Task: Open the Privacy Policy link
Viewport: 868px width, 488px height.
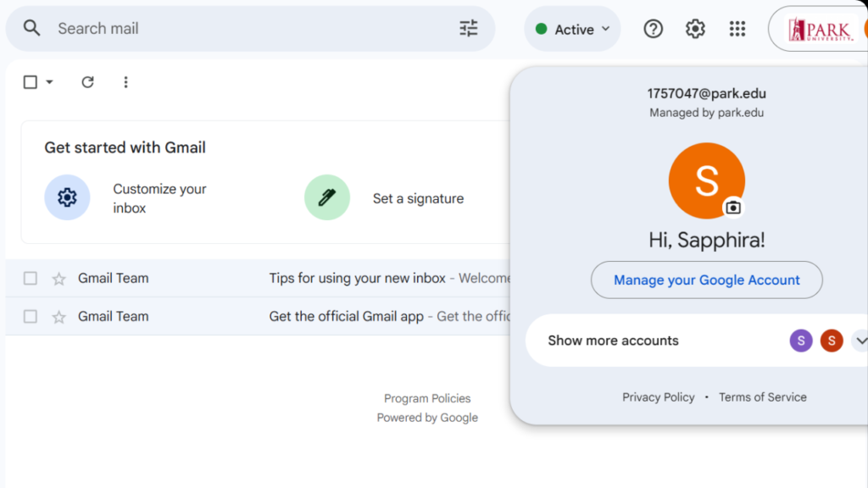Action: pyautogui.click(x=659, y=396)
